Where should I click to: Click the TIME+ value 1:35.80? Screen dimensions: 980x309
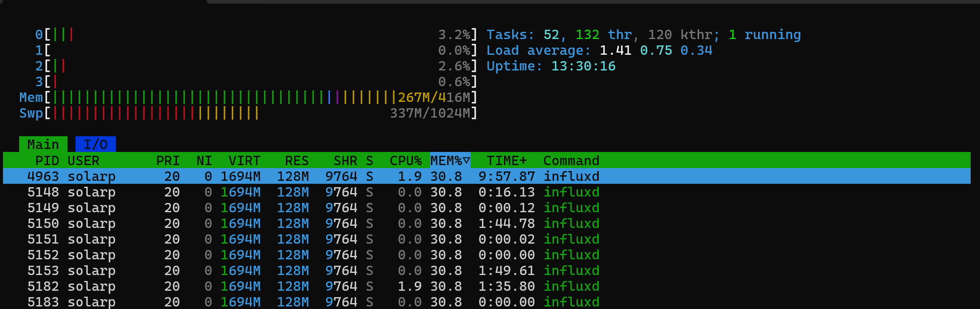[507, 286]
